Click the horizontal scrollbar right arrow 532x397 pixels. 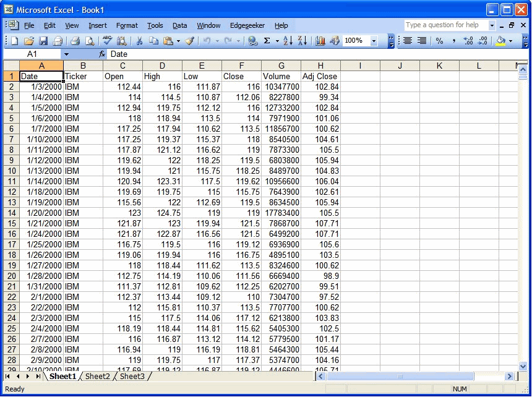[509, 377]
